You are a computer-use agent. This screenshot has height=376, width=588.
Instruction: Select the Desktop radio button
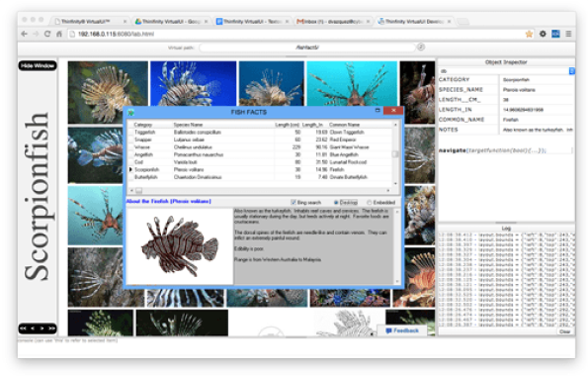pos(336,202)
